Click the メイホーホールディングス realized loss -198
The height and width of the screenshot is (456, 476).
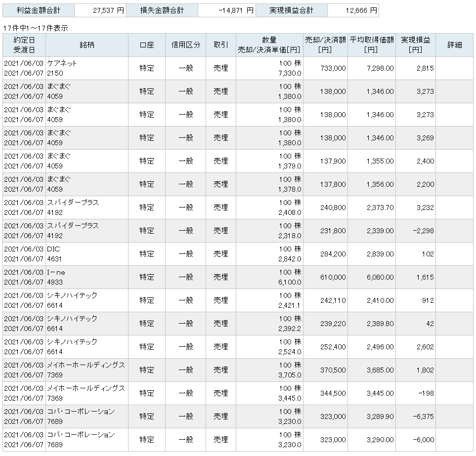click(x=426, y=393)
